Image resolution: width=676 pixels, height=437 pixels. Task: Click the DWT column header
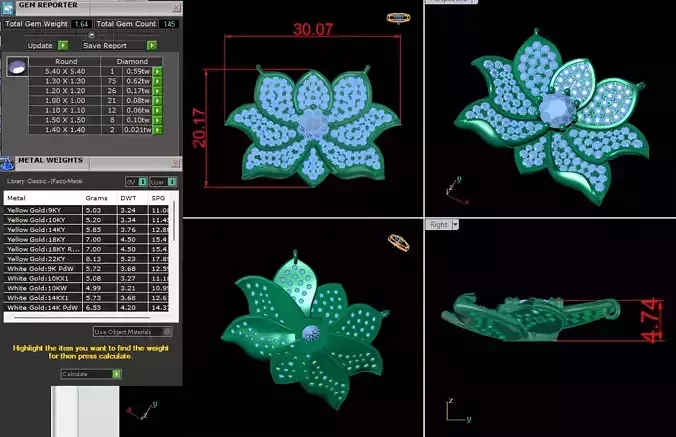(x=132, y=198)
